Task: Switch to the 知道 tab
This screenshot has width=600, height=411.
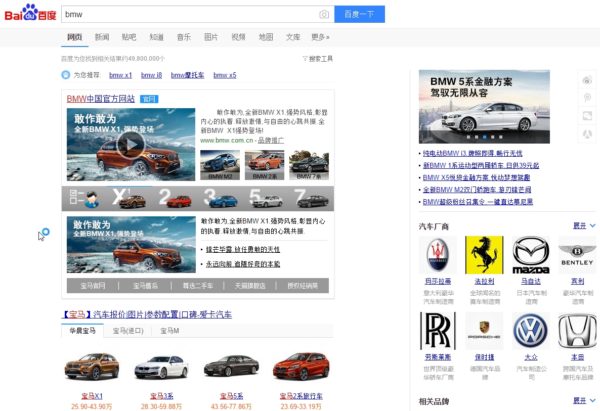Action: point(157,37)
